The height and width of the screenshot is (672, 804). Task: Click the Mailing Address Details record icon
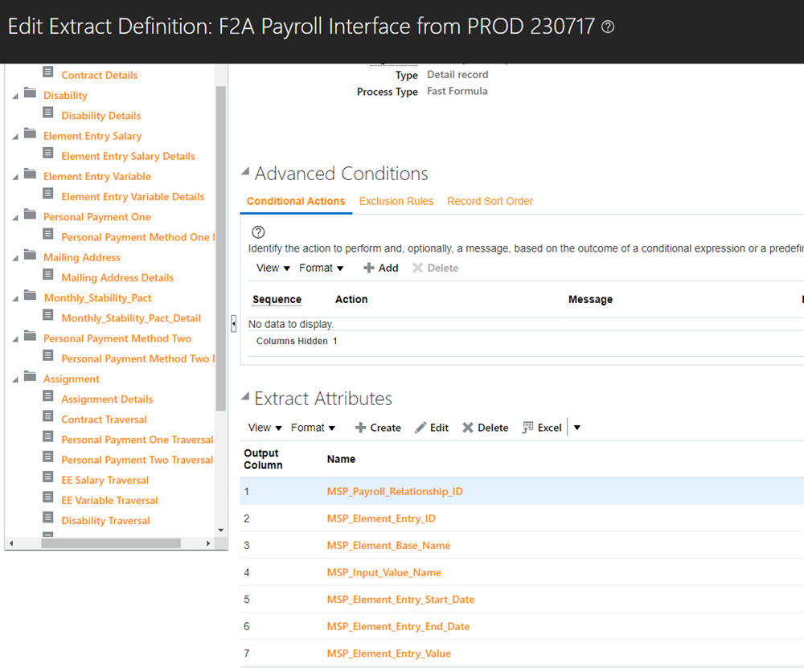tap(48, 274)
